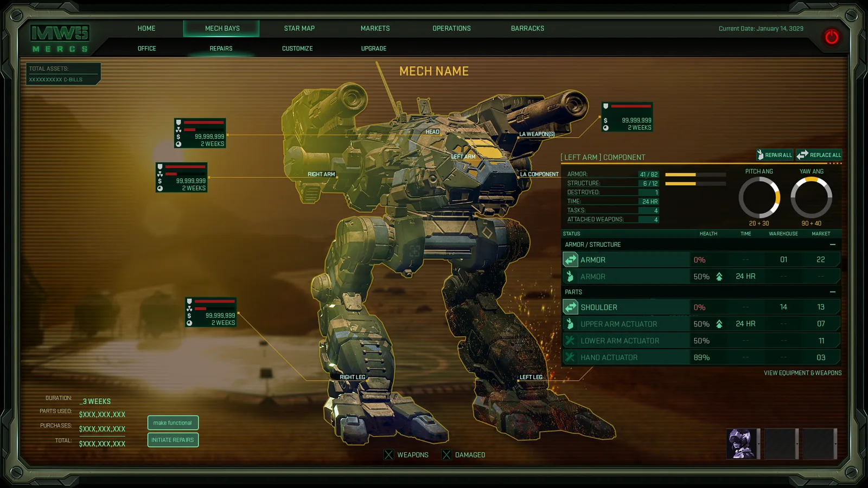Screen dimensions: 868x488
Task: Click replace icon on the 0% ARMOR row
Action: pyautogui.click(x=570, y=260)
